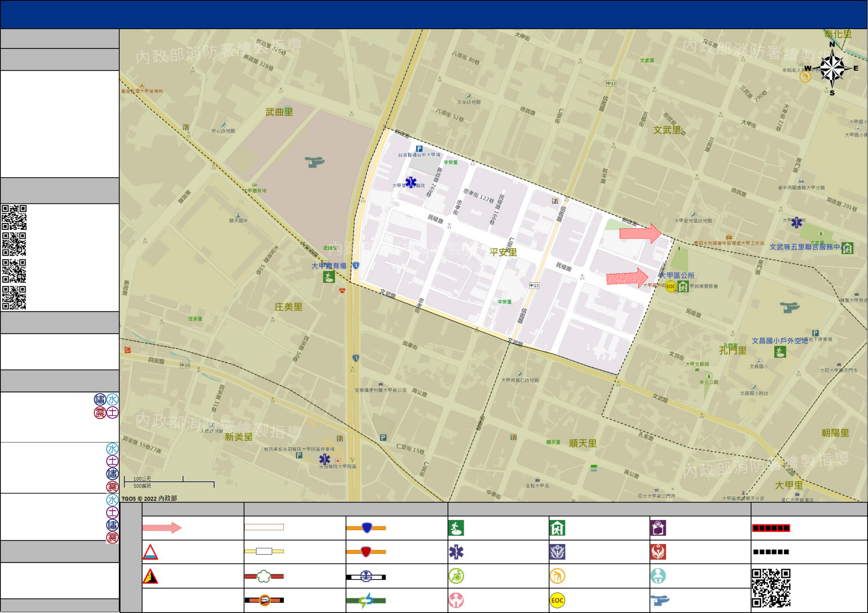This screenshot has height=613, width=868.
Task: Select the yellow EOC circle in the legend
Action: (x=557, y=601)
